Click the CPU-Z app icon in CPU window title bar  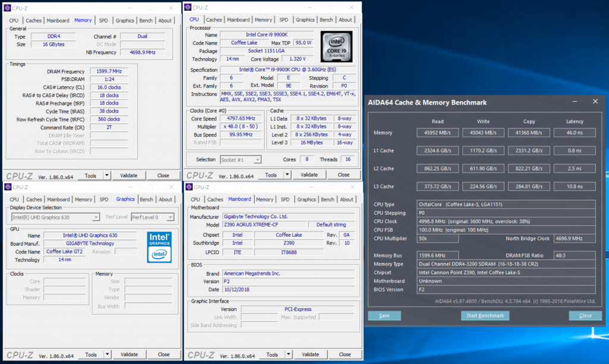188,7
